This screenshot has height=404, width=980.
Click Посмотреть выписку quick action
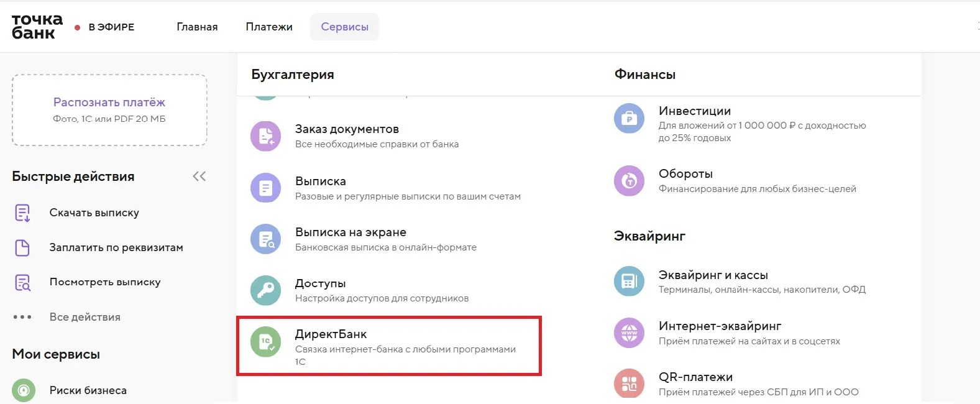click(104, 282)
